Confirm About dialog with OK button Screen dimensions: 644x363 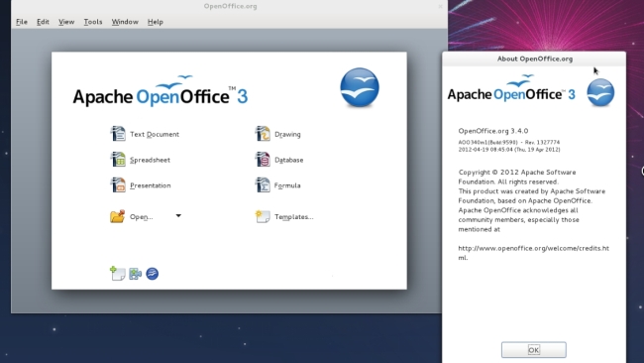pyautogui.click(x=533, y=350)
